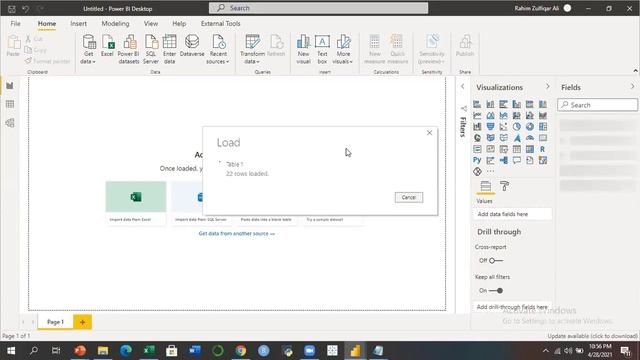This screenshot has width=640, height=360.
Task: Select the Stacked bar chart visual
Action: [477, 104]
